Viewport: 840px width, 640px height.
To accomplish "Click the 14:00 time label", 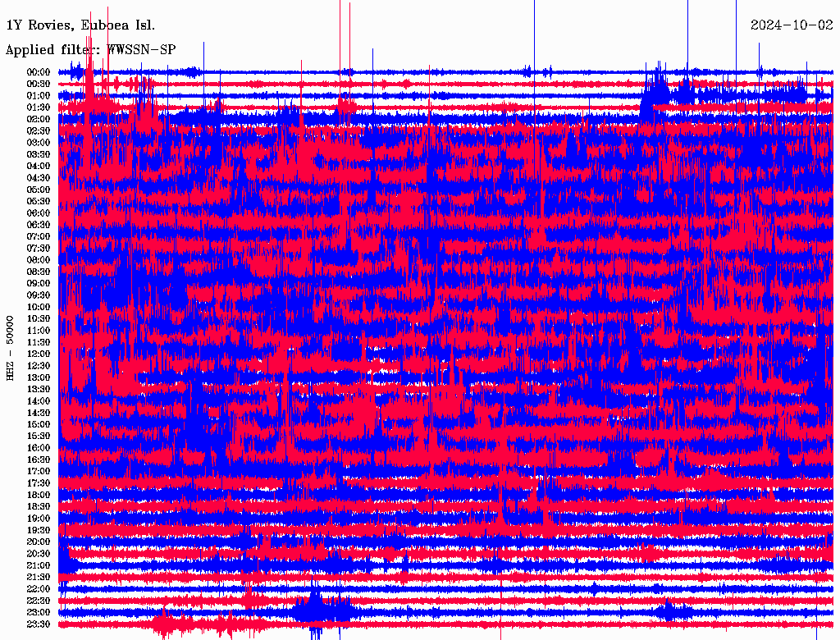I will [x=39, y=401].
